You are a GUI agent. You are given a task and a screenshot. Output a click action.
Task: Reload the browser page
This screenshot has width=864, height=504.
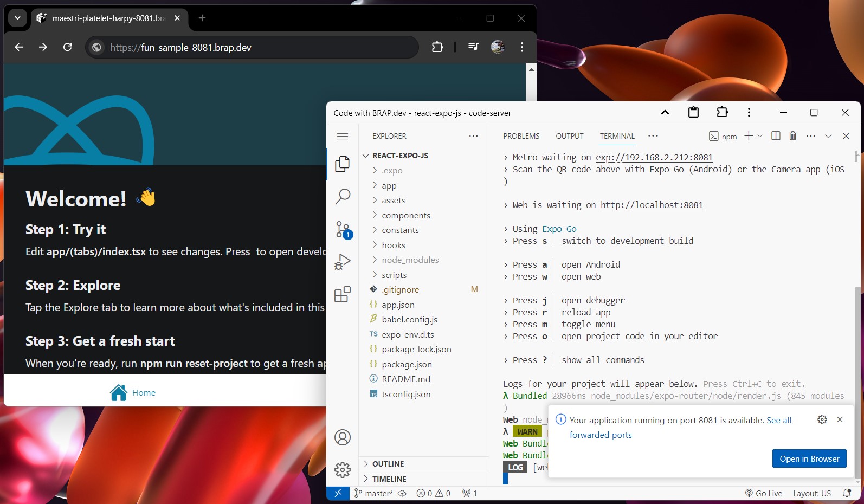(x=67, y=48)
